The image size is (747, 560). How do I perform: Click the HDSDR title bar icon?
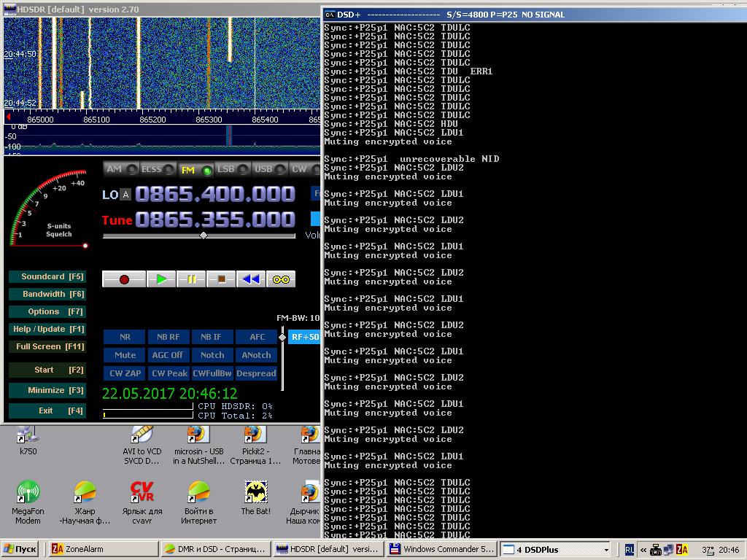click(x=9, y=9)
